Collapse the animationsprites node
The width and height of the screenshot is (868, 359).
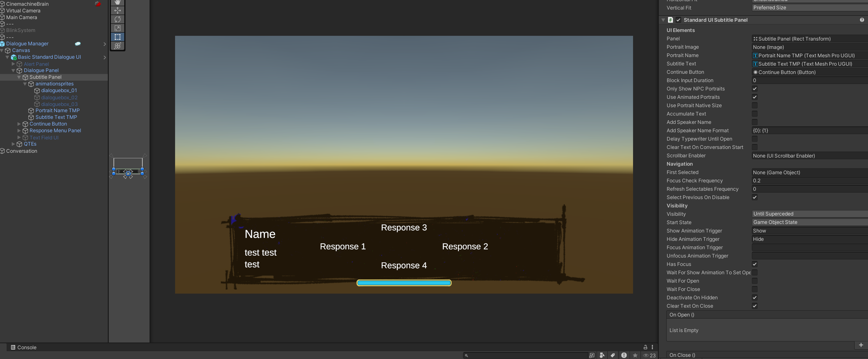25,84
